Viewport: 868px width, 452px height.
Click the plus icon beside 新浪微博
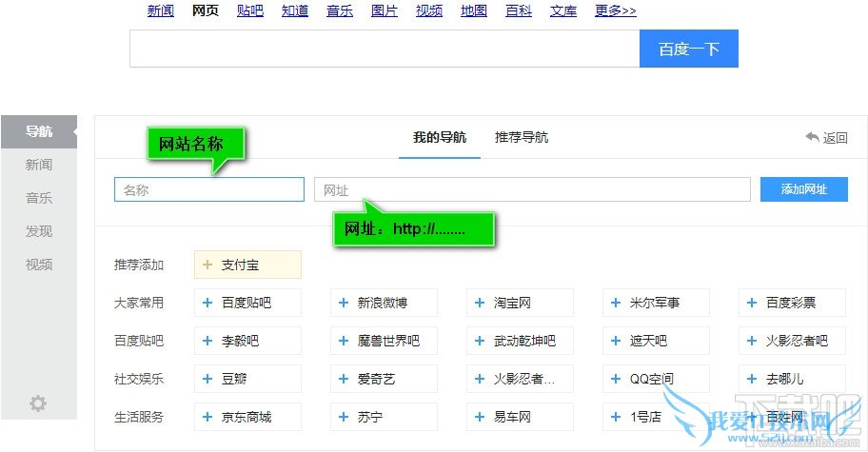point(344,303)
